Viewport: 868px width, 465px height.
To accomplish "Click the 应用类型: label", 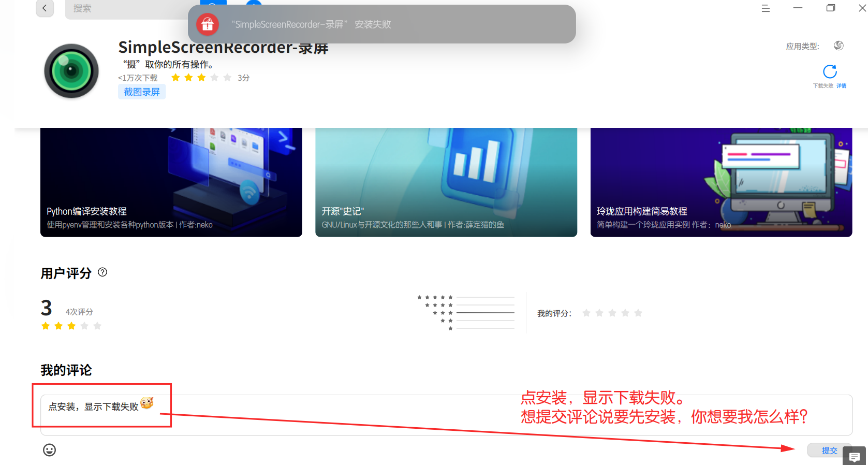I will coord(803,46).
